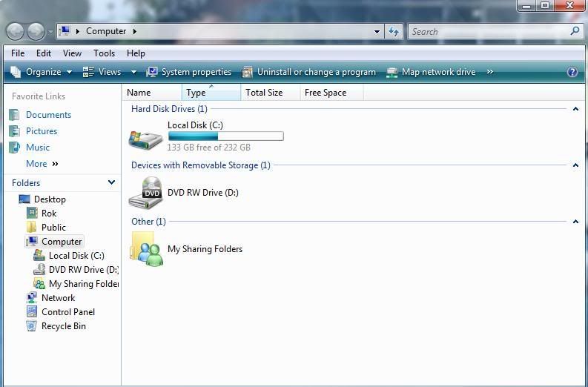The image size is (588, 387).
Task: Select Public folder in tree
Action: point(53,228)
